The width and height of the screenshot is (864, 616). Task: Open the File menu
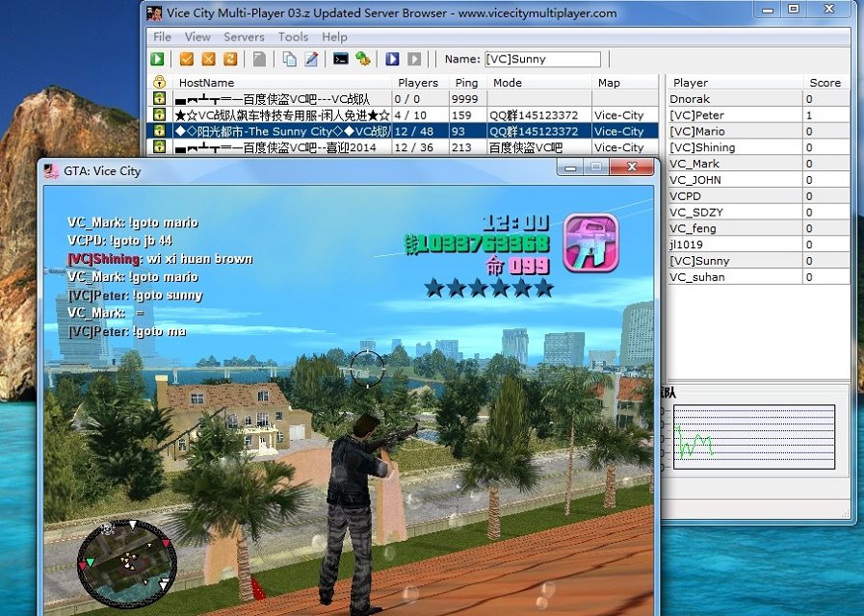[162, 37]
